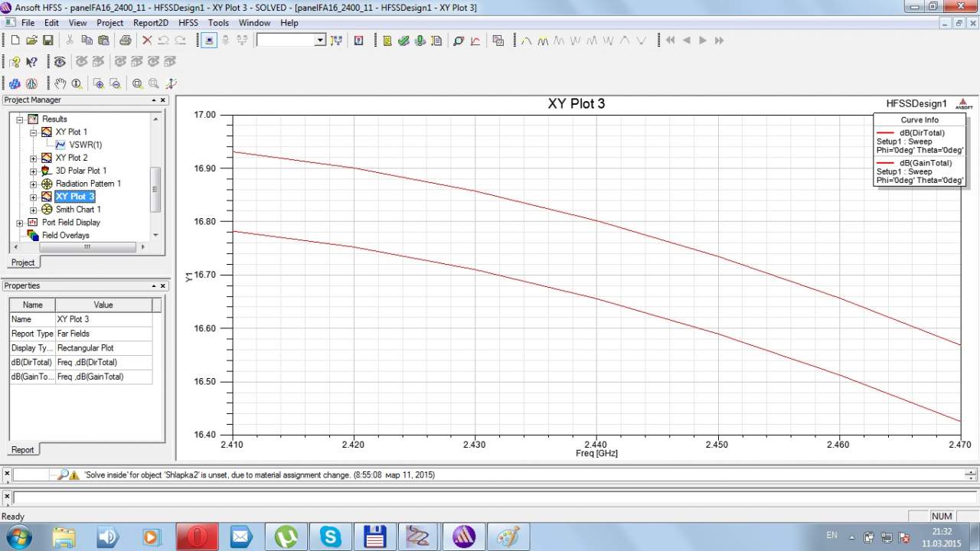Click the eye visibility icon in toolbar
This screenshot has width=980, height=551.
pyautogui.click(x=60, y=62)
